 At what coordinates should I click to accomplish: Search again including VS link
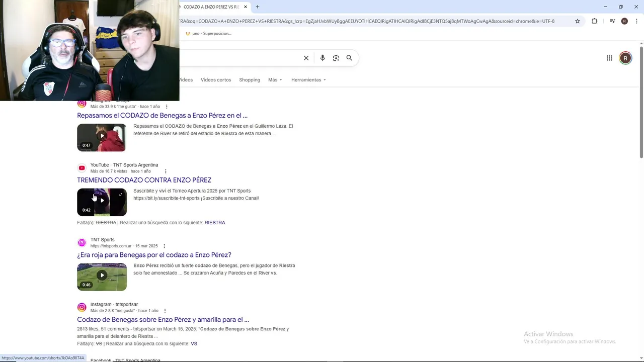194,344
